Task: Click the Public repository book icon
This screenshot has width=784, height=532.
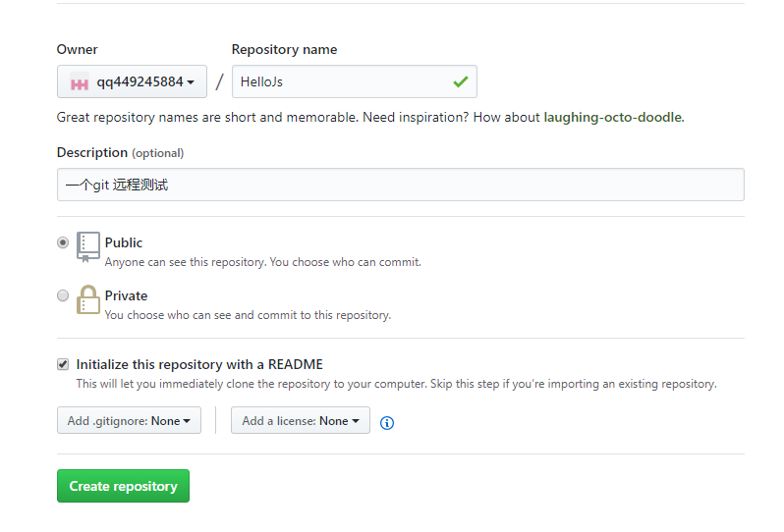Action: point(88,247)
